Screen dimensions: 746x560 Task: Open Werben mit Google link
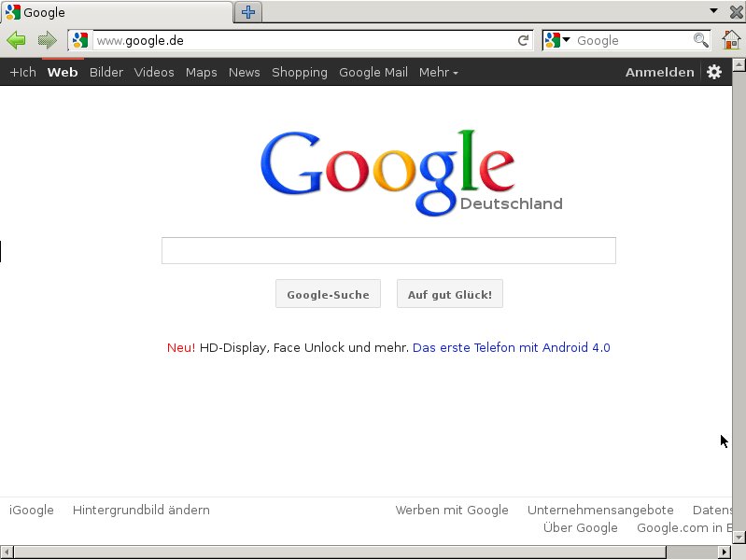point(452,510)
